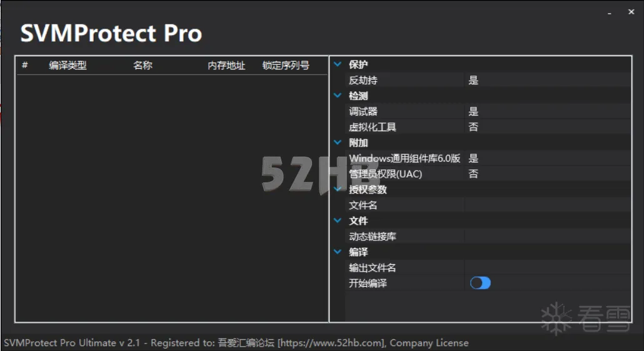Click the SVMProtect Pro title
Image resolution: width=644 pixels, height=351 pixels.
coord(111,33)
